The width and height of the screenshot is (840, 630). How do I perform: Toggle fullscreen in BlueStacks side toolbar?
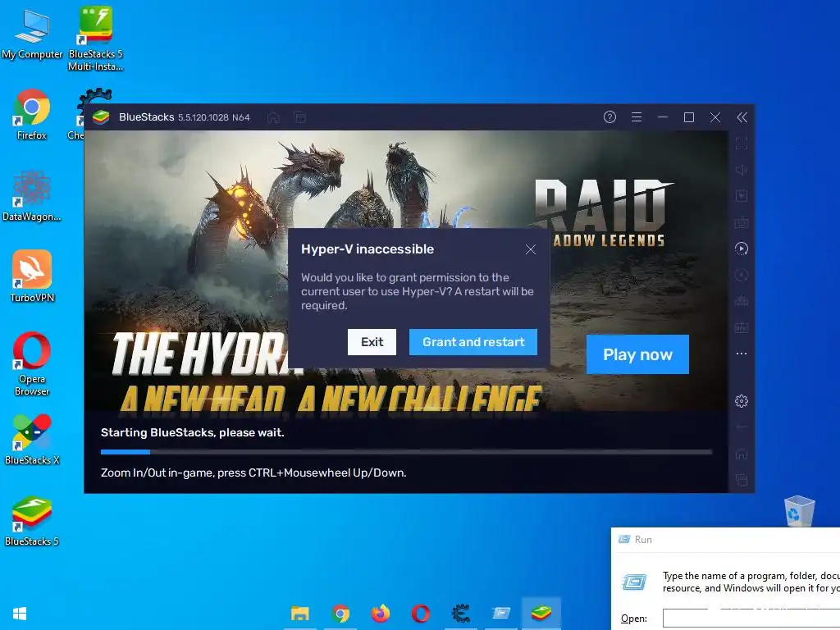(x=742, y=144)
